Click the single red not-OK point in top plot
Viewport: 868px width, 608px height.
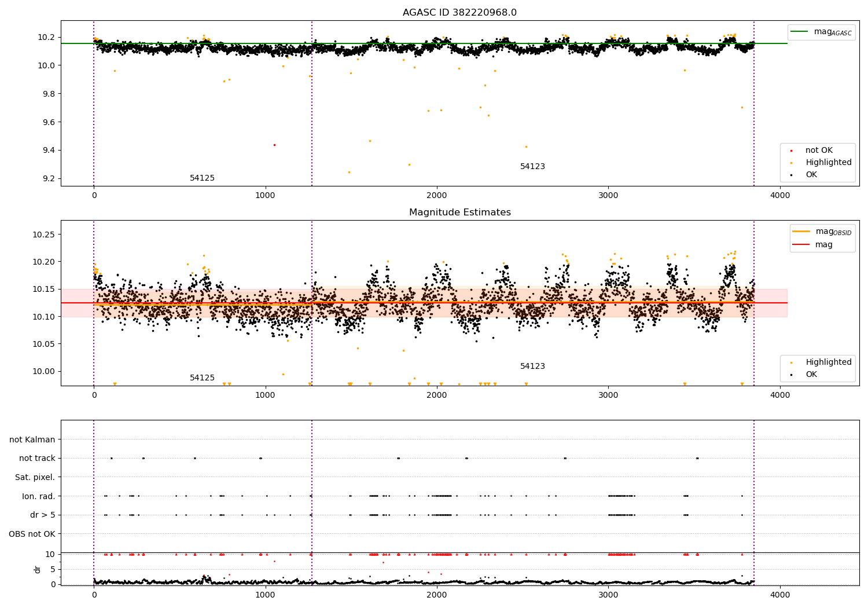(274, 145)
